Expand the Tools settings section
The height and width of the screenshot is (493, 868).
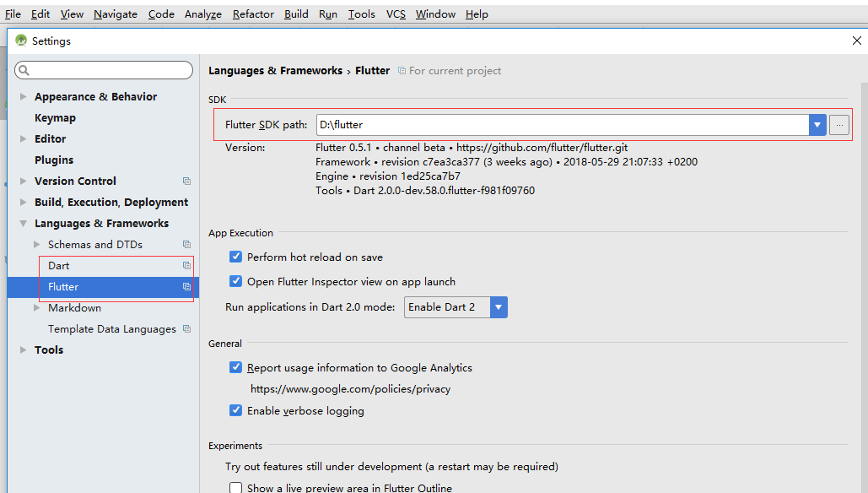pyautogui.click(x=24, y=349)
